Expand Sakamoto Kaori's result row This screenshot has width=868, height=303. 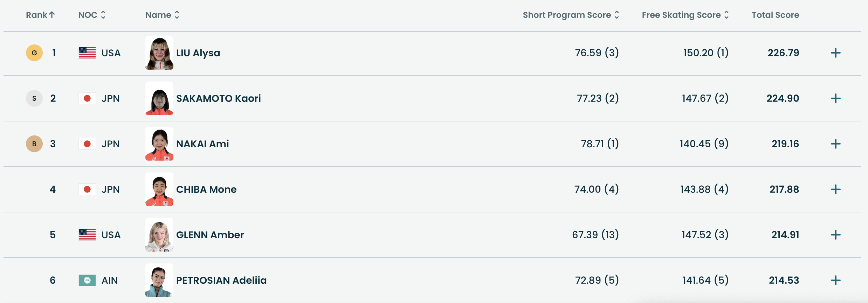point(835,98)
